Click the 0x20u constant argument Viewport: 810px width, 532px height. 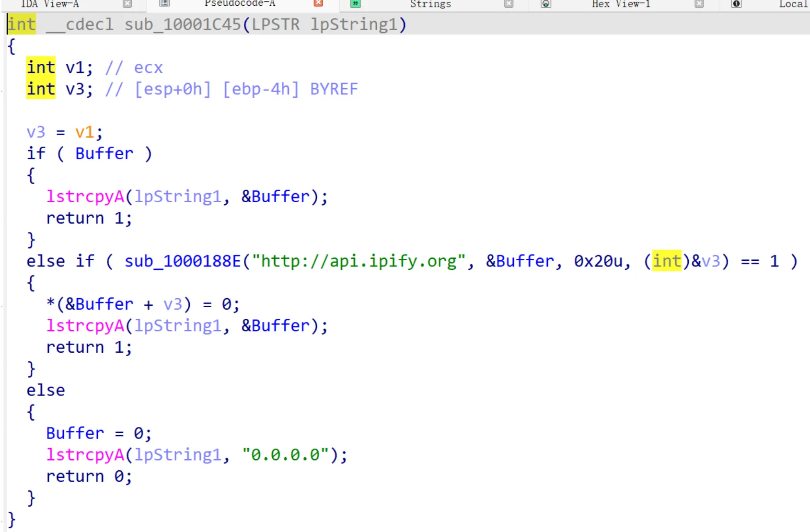[598, 261]
